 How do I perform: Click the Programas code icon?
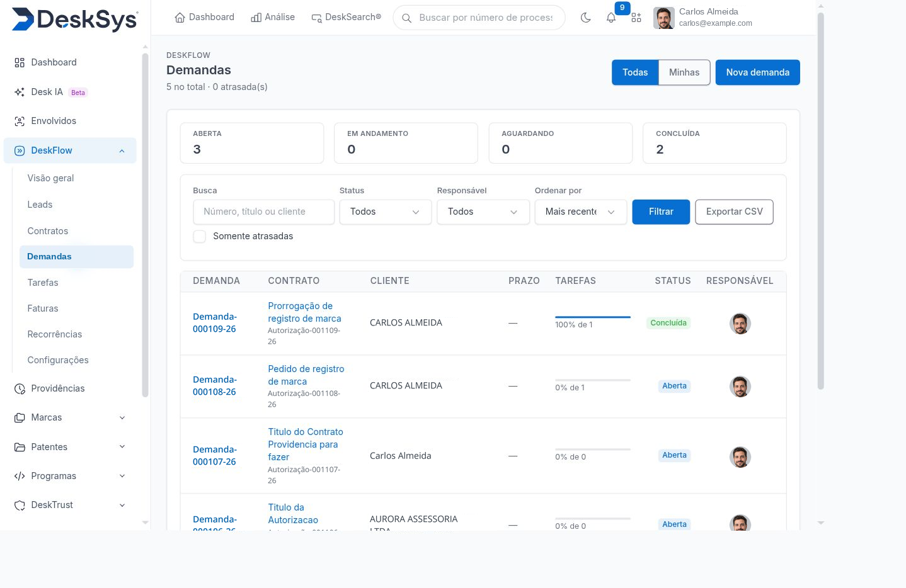click(x=20, y=476)
